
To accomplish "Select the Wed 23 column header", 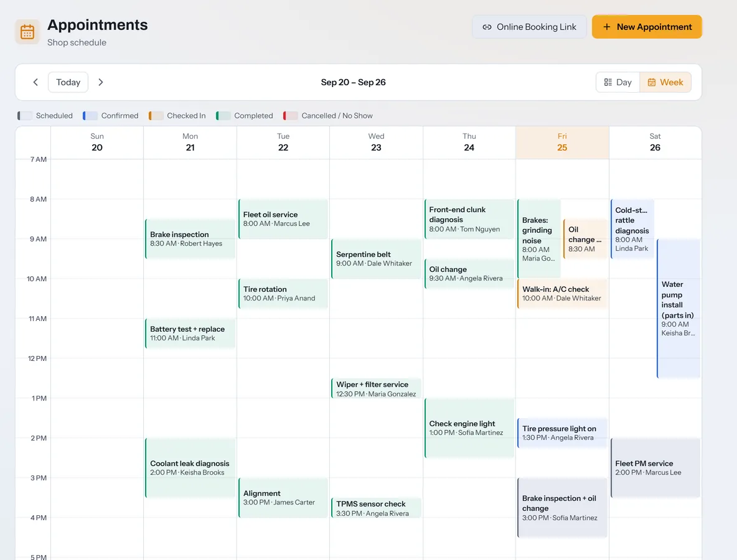I will tap(376, 142).
